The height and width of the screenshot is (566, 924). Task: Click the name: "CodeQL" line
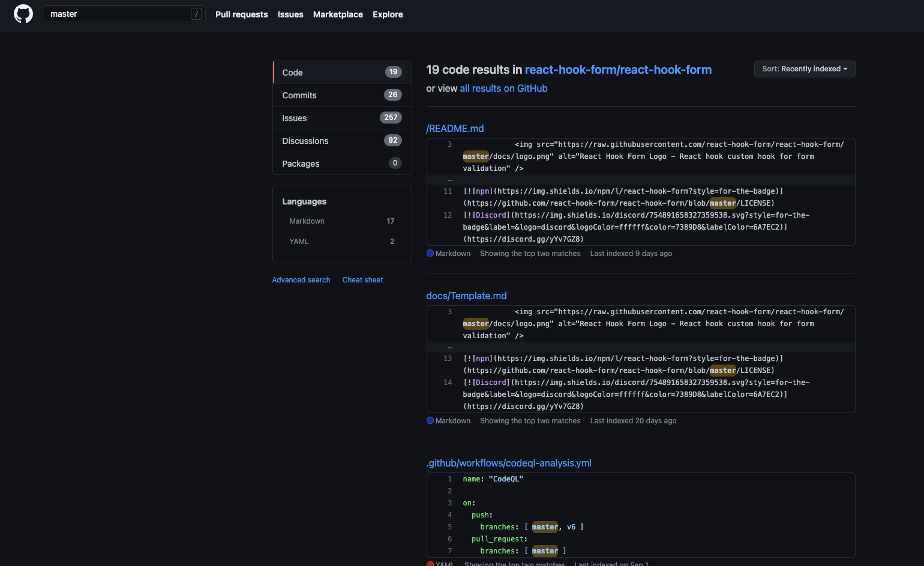(493, 479)
